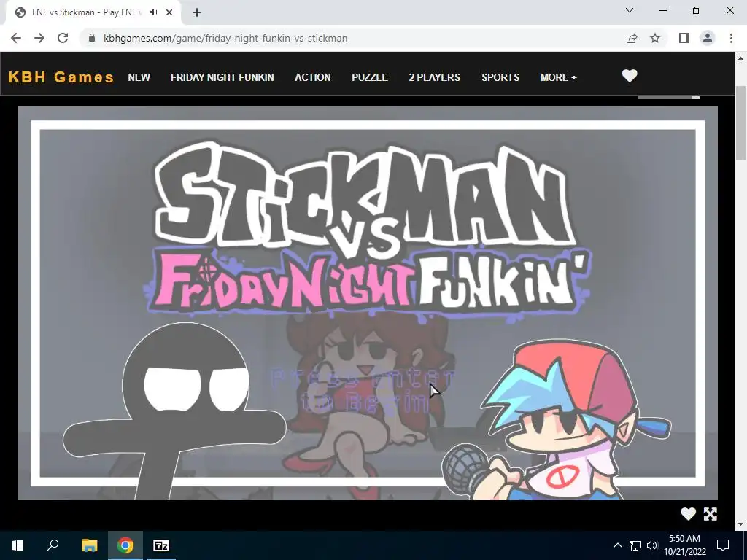
Task: Go back to the previous page
Action: 16,38
